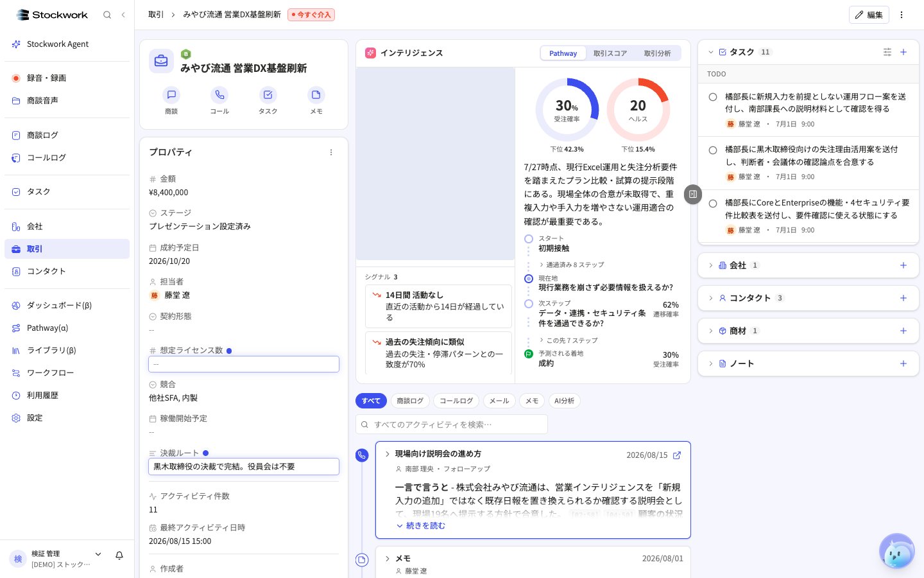Open Pathway(α) in the sidebar
Screen dimensions: 924x578
[67, 328]
